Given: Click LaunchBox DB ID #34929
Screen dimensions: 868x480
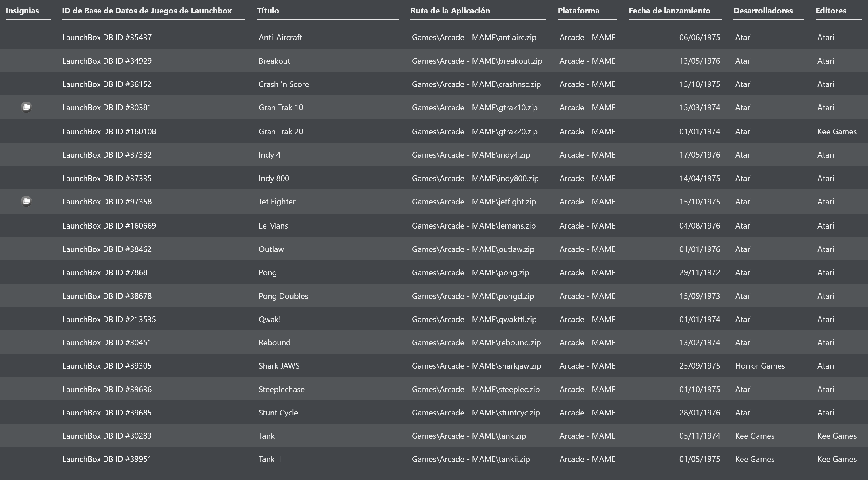Looking at the screenshot, I should (x=107, y=61).
